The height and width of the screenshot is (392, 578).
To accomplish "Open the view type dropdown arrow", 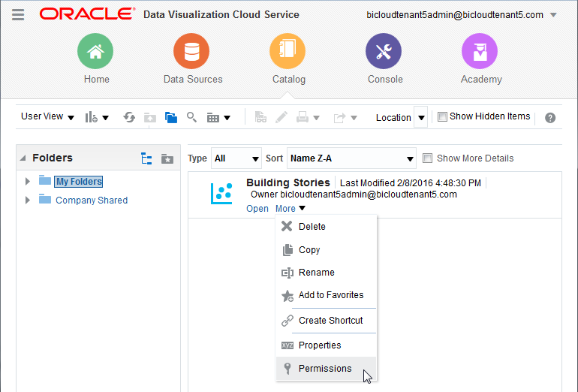I will coord(227,118).
